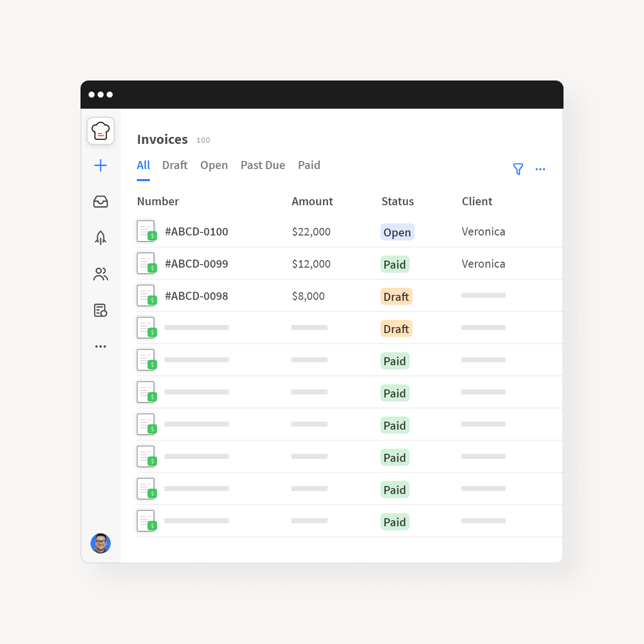Screen dimensions: 644x644
Task: Click the invoice icon next to #ABCD-0100
Action: click(x=146, y=231)
